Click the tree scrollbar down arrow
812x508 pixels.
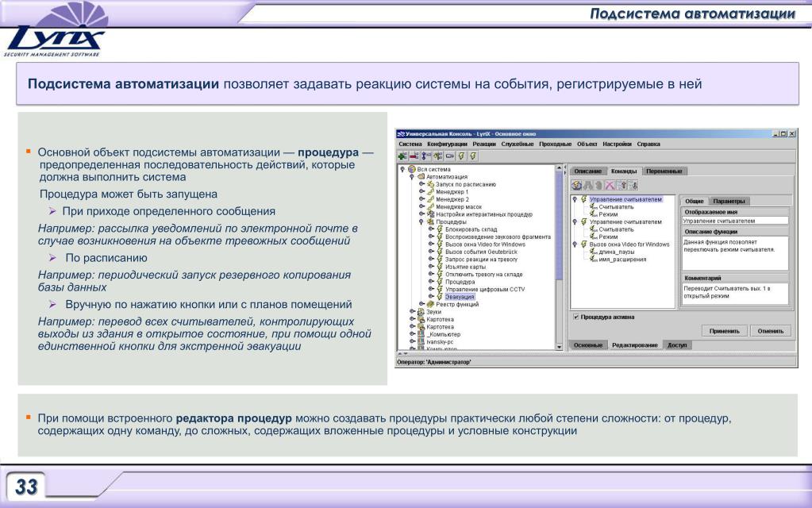tap(559, 347)
